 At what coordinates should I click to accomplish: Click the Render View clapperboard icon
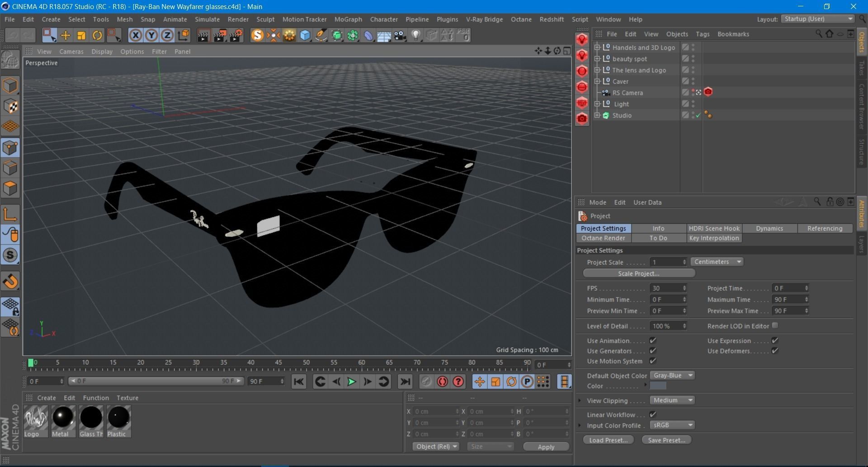click(203, 35)
